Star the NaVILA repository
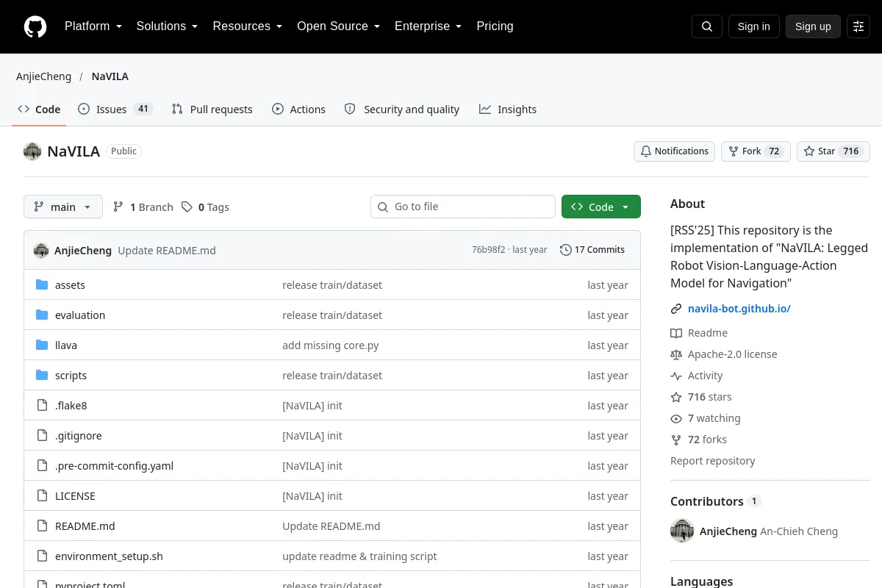 (833, 151)
